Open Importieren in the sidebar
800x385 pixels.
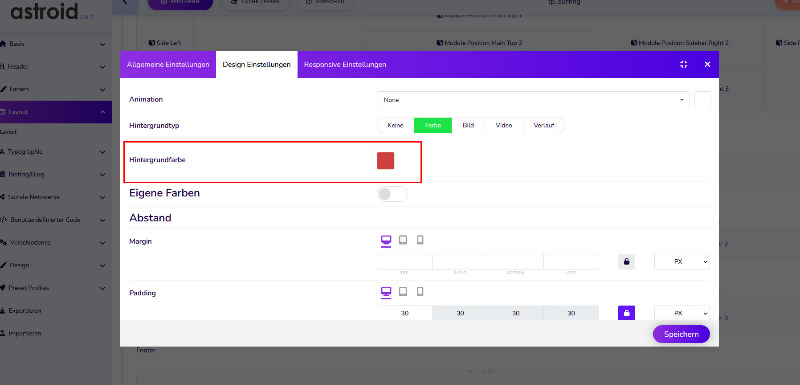pyautogui.click(x=24, y=333)
